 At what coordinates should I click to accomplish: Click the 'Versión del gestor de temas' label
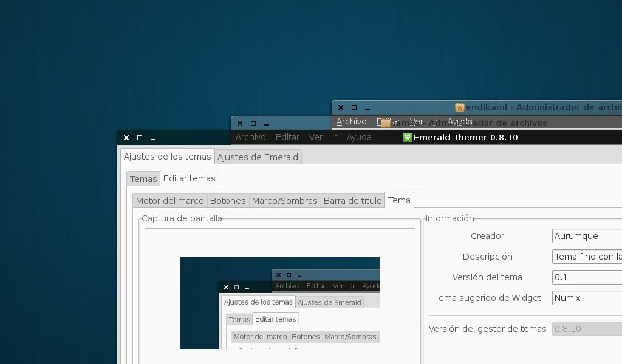488,329
